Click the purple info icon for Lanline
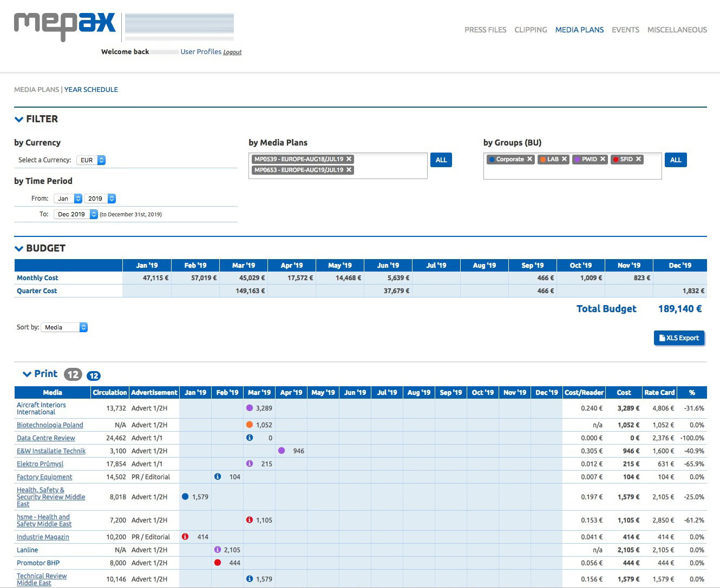 pos(218,550)
